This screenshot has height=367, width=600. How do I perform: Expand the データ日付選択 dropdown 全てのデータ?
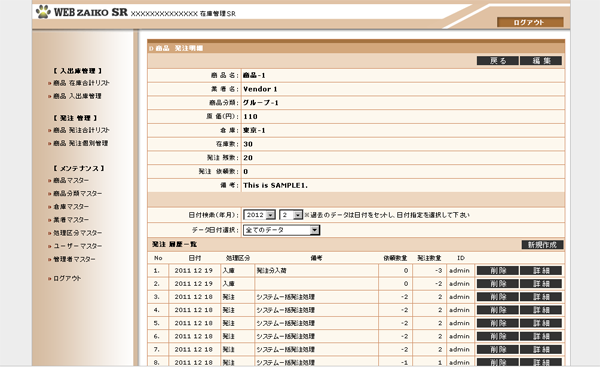point(281,230)
